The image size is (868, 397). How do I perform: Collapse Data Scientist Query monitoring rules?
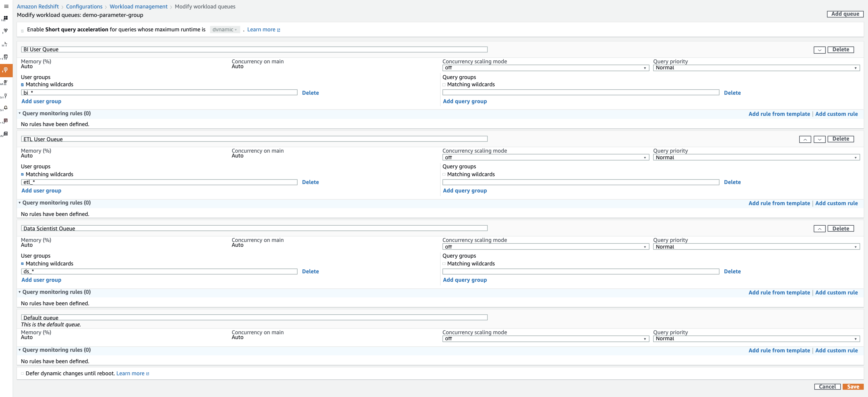pos(20,292)
